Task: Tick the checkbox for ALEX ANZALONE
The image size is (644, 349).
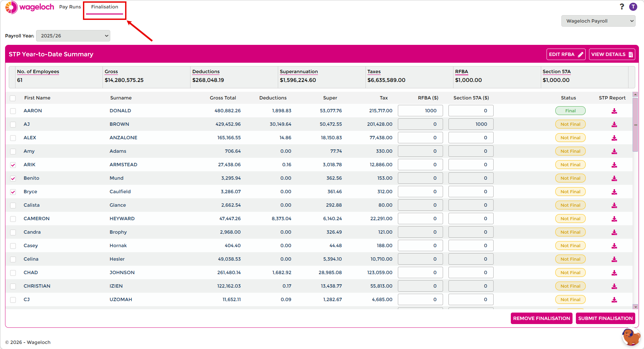Action: point(13,138)
